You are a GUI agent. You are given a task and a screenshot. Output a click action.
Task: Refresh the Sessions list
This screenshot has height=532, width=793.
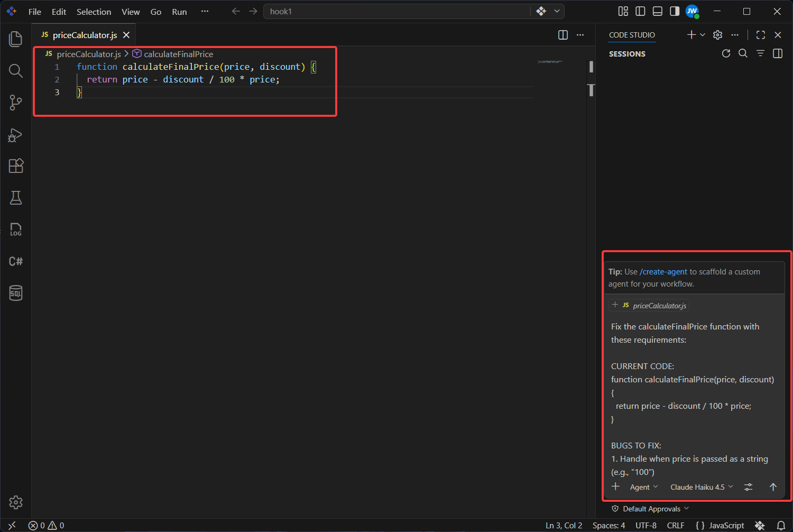pyautogui.click(x=726, y=53)
